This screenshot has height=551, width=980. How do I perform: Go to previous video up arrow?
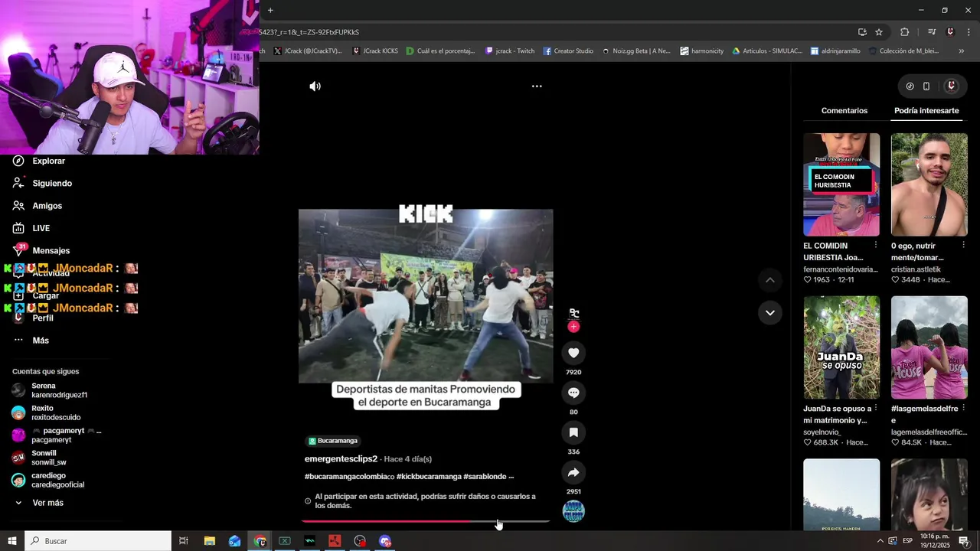click(770, 280)
